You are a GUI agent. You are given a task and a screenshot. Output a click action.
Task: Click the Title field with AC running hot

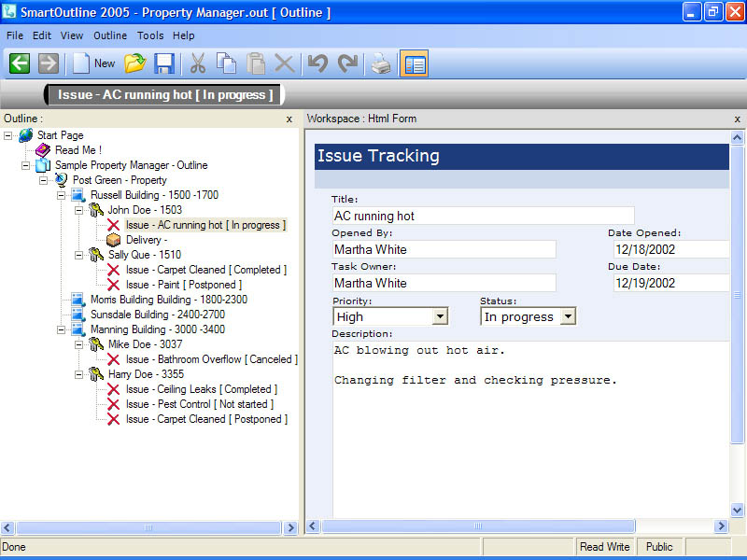pyautogui.click(x=483, y=217)
